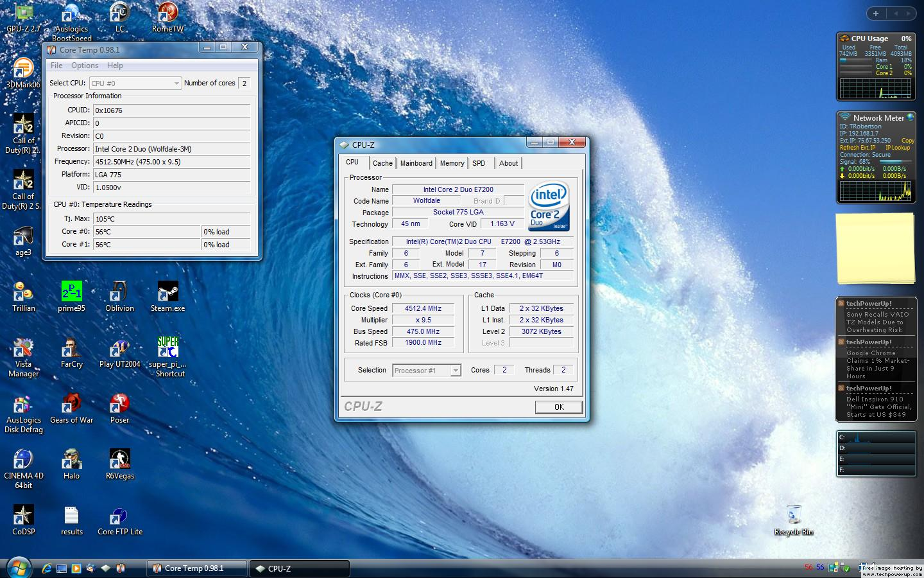Click the OK button in CPU-Z
The image size is (924, 578).
[559, 407]
